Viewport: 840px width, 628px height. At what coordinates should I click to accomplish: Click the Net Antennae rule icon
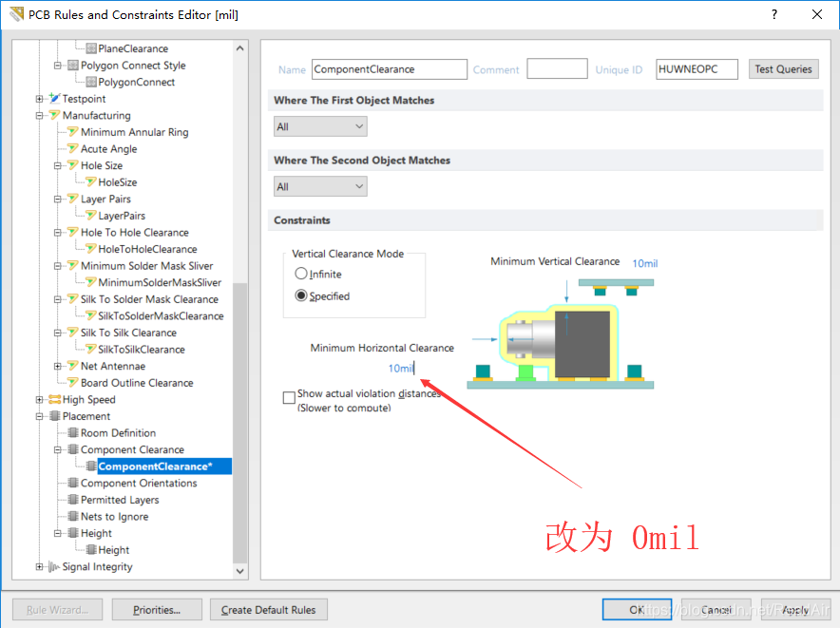[x=73, y=366]
